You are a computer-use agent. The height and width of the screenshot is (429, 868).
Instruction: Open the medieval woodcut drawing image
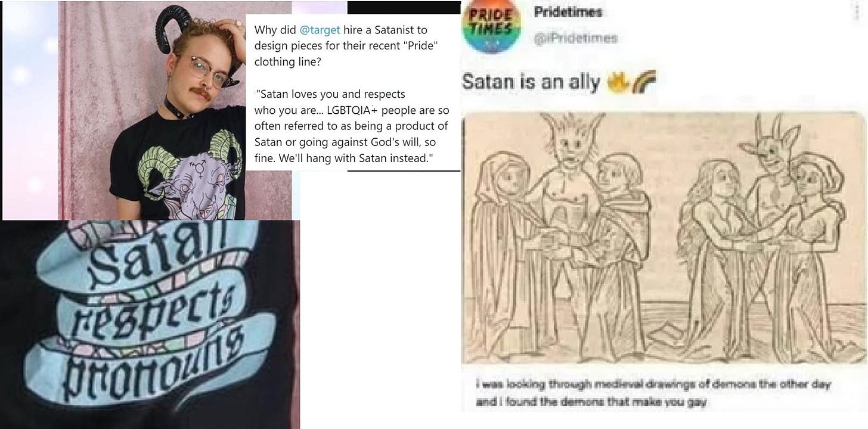[x=664, y=238]
